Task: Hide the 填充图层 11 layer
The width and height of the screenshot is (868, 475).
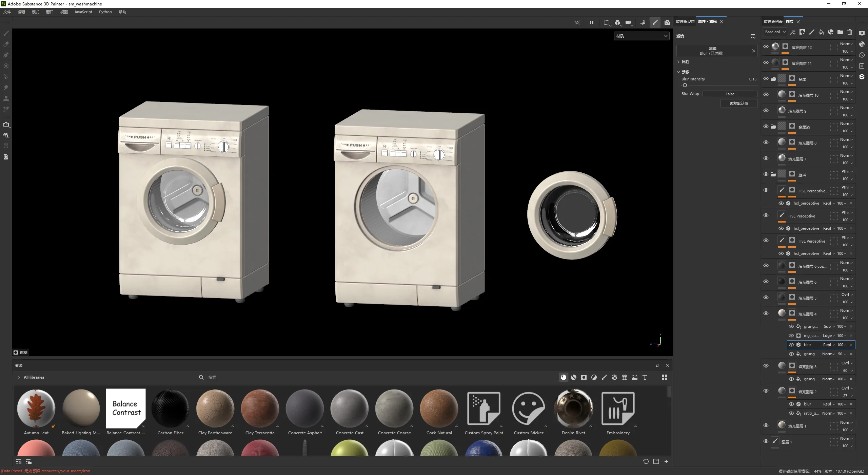Action: click(766, 63)
